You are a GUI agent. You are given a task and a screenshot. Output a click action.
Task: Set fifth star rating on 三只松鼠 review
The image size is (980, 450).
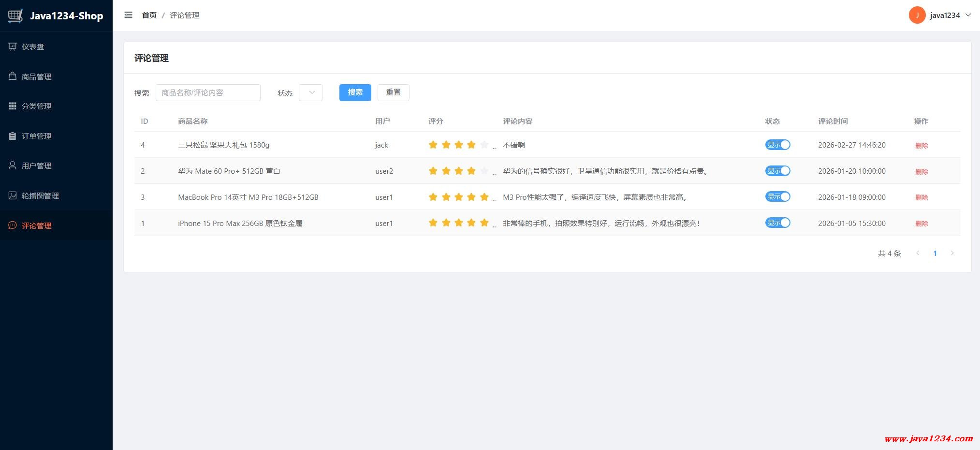coord(484,145)
